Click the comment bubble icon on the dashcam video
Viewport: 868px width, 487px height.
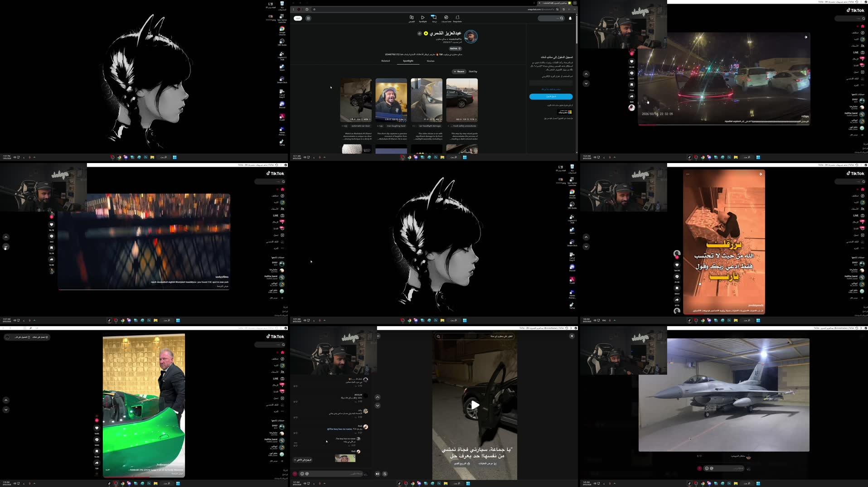point(632,73)
